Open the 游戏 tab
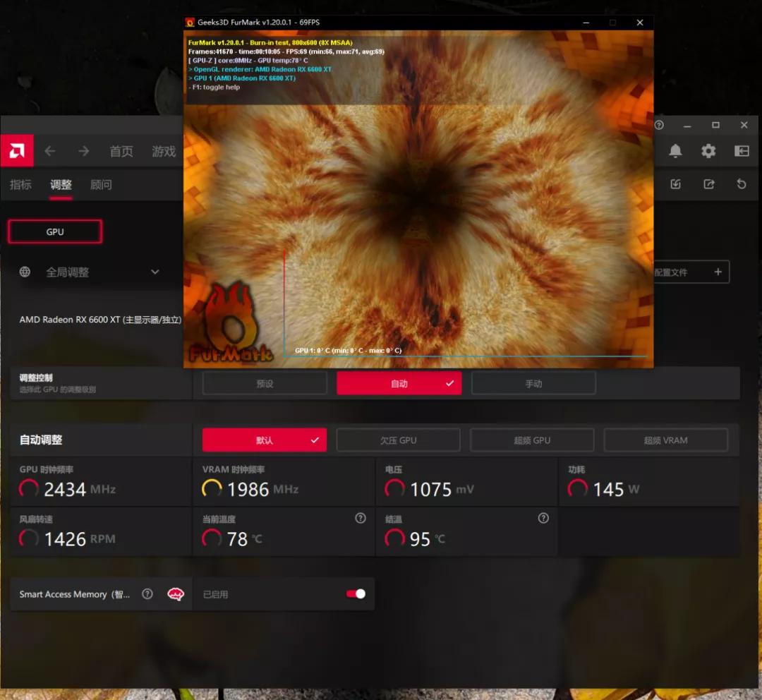Screen dimensions: 762x700 click(x=164, y=151)
